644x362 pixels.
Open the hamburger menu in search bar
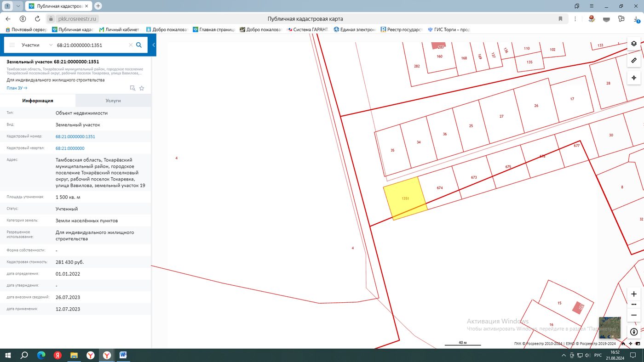point(12,45)
